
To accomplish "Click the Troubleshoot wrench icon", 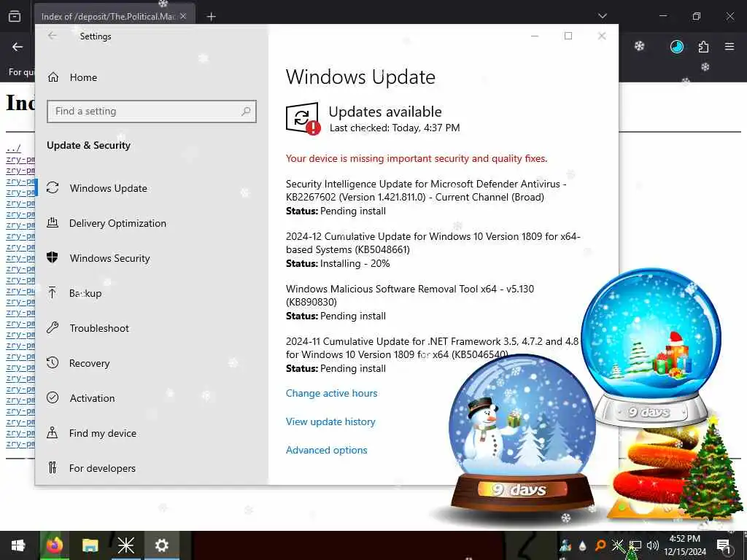I will (x=53, y=327).
